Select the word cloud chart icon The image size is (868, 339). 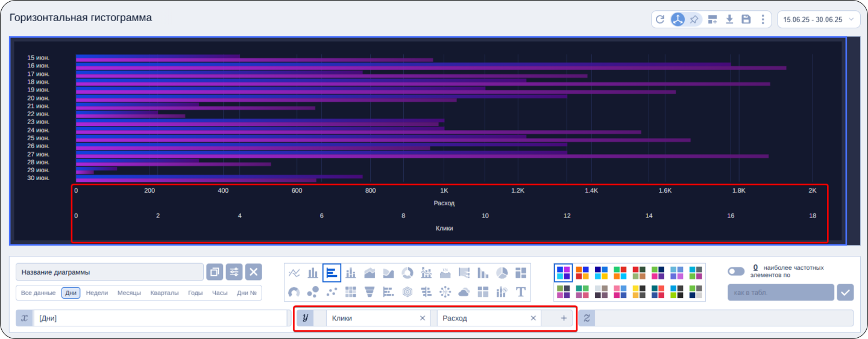pos(464,292)
